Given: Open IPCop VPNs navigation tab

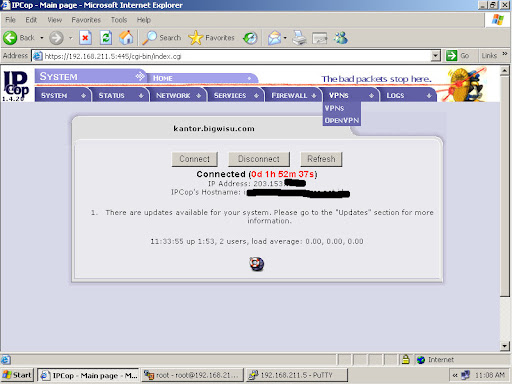Looking at the screenshot, I should pos(350,95).
